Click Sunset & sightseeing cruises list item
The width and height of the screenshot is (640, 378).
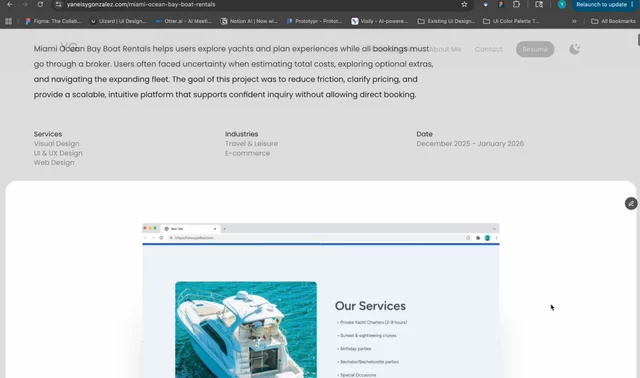click(x=367, y=335)
